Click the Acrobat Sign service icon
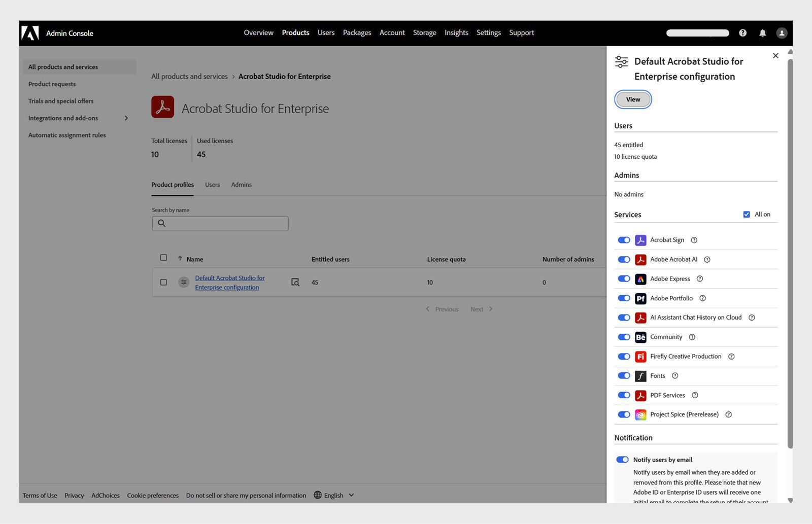This screenshot has width=812, height=524. 640,240
